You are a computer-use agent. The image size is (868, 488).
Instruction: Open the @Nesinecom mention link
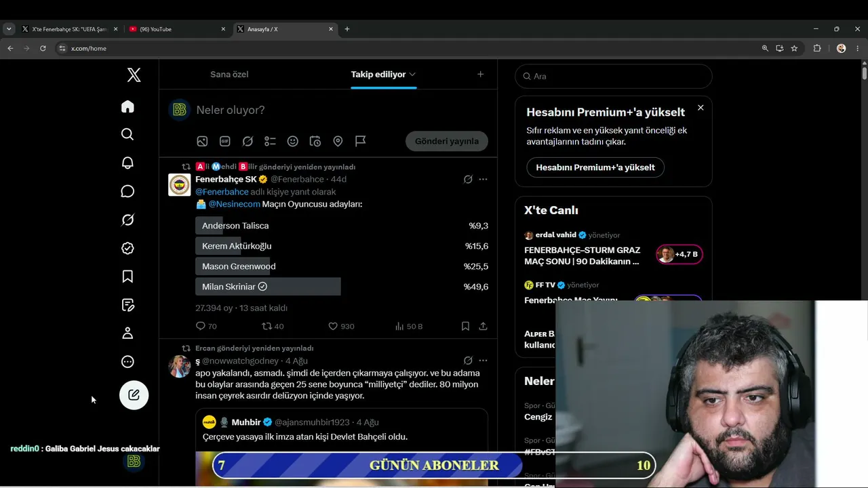point(234,204)
